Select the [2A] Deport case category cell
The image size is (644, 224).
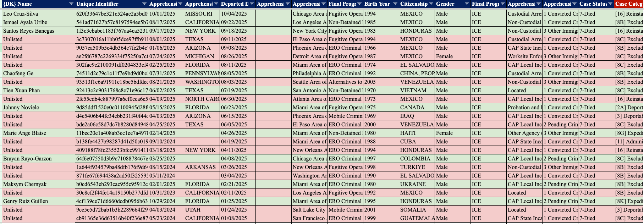pos(629,108)
